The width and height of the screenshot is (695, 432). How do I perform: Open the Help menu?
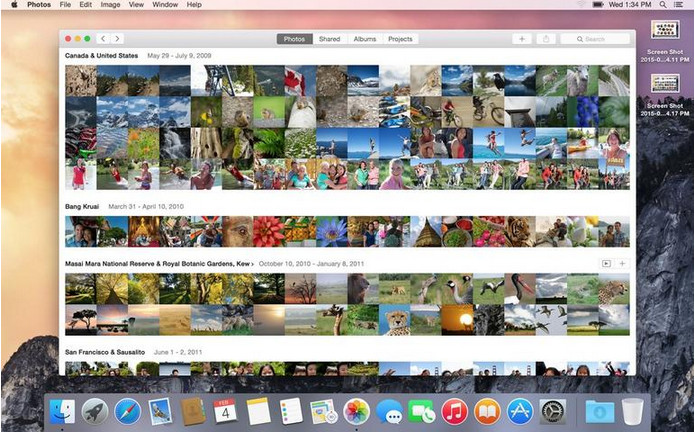coord(194,4)
